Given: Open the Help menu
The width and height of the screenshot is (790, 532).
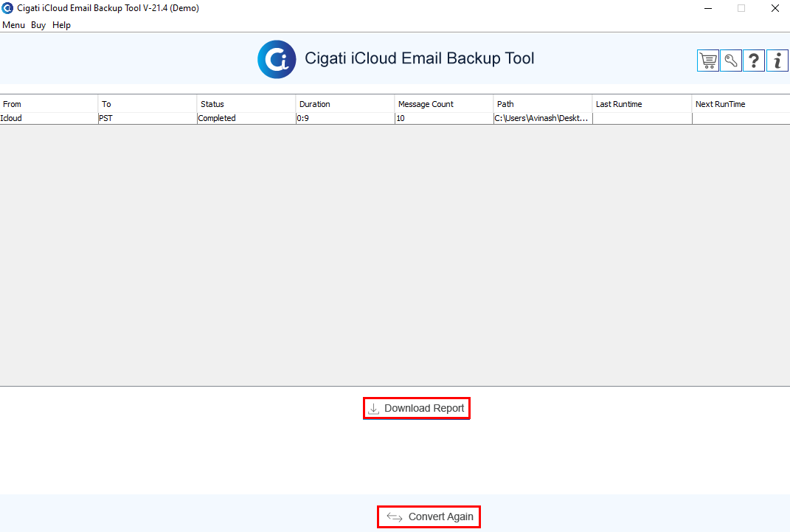Looking at the screenshot, I should click(61, 25).
